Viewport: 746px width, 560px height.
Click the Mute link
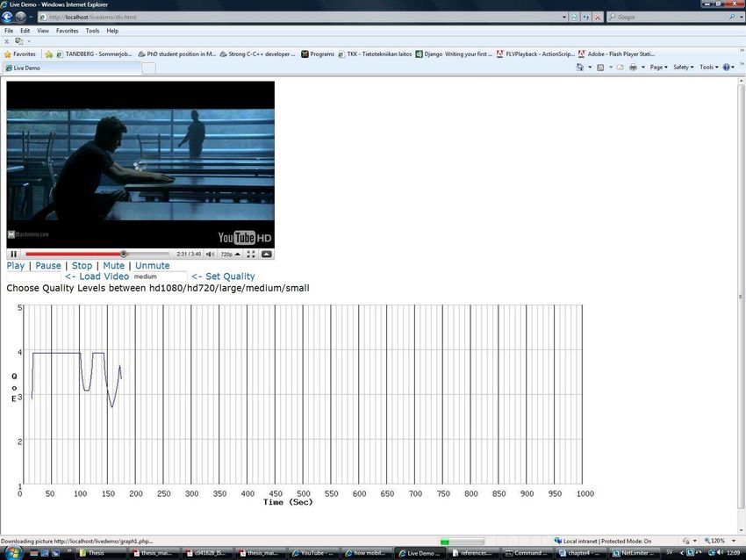pyautogui.click(x=114, y=265)
